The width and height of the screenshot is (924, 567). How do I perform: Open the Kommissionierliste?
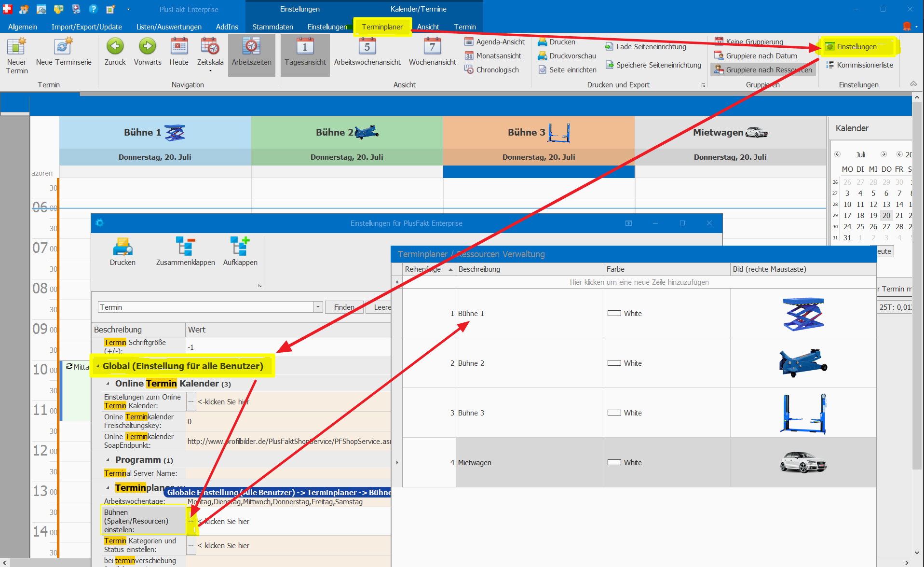pyautogui.click(x=859, y=65)
